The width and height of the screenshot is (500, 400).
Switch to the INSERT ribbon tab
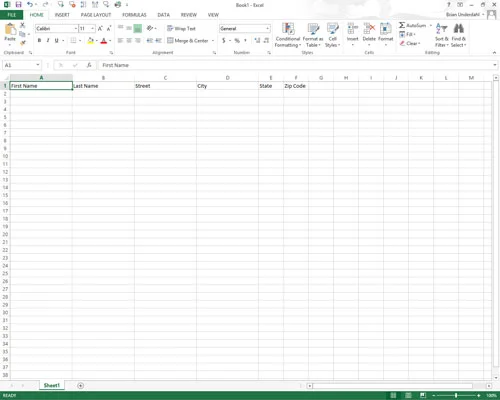(x=62, y=15)
